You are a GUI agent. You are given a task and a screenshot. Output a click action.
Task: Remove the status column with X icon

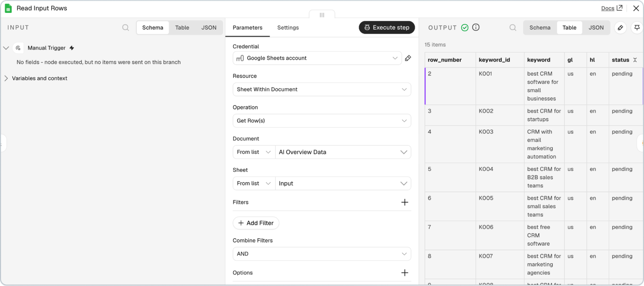[635, 60]
